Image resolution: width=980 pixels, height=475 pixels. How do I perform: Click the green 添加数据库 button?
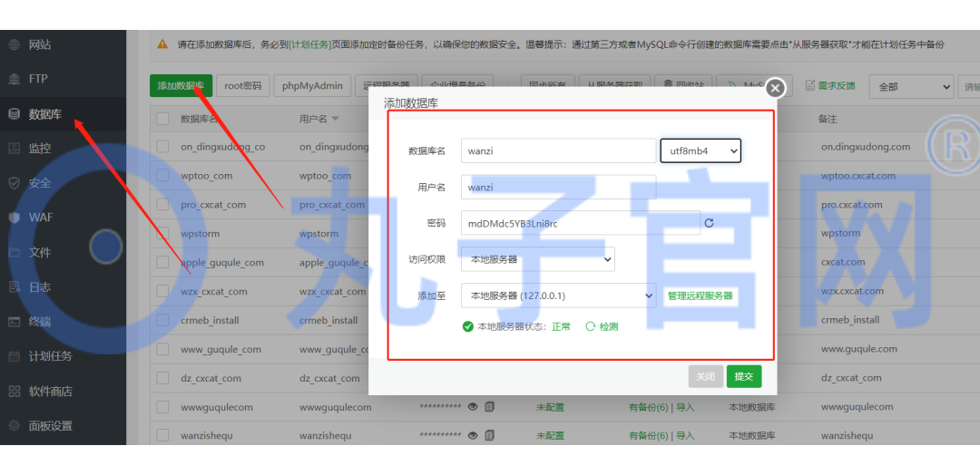(181, 85)
